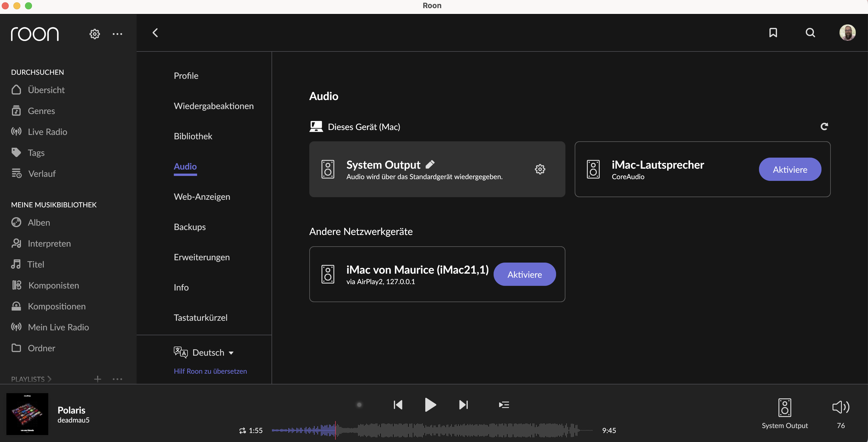Switch to Bibliothek settings tab
The height and width of the screenshot is (442, 868).
193,136
